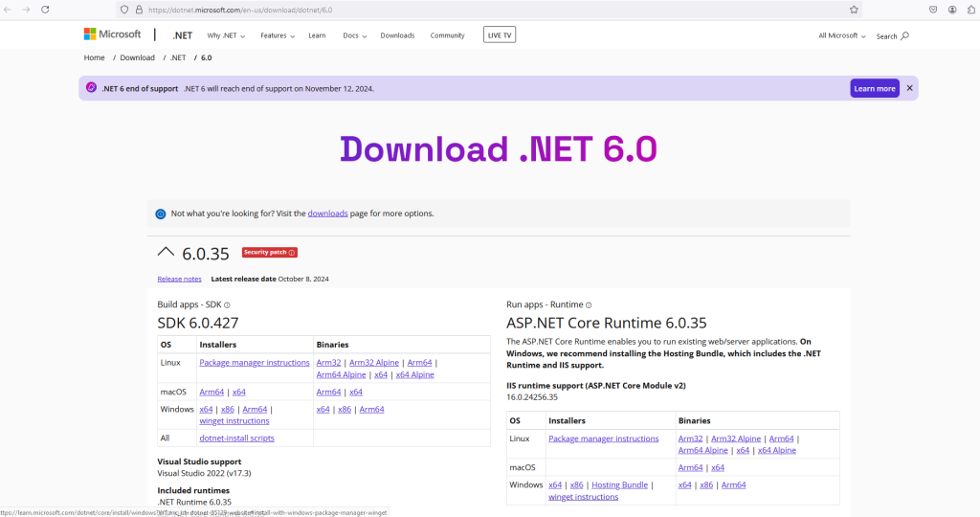Open the dotnet-install scripts link

(x=237, y=438)
